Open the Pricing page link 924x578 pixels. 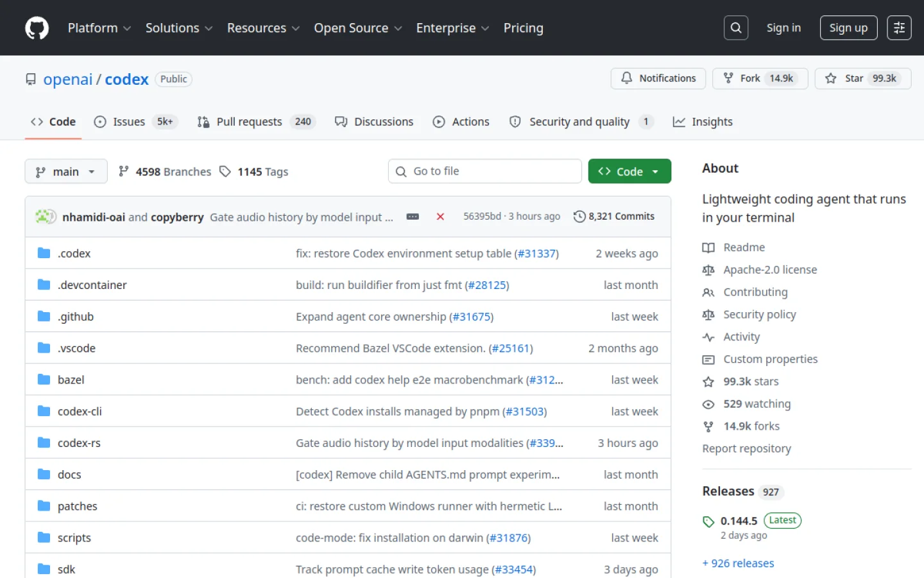pyautogui.click(x=523, y=28)
